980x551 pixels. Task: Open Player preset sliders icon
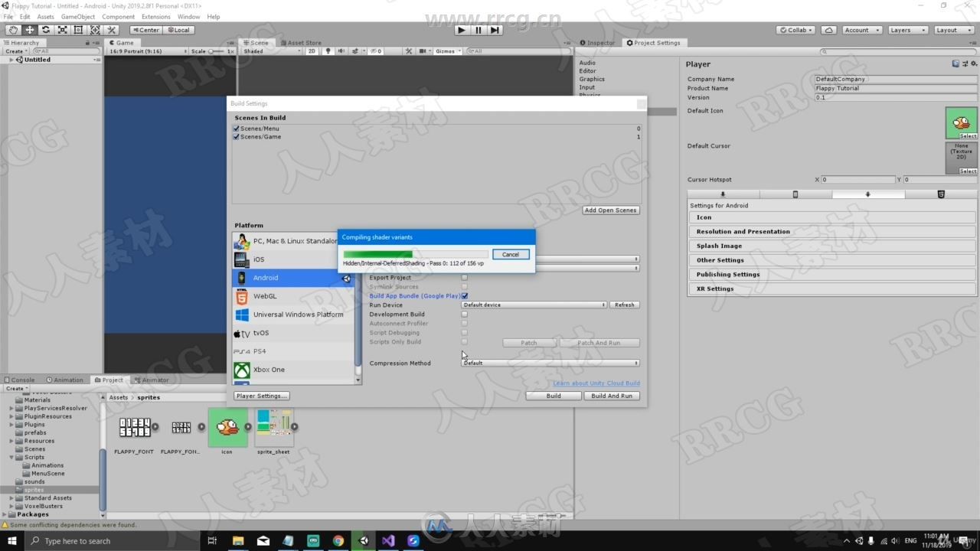(964, 64)
